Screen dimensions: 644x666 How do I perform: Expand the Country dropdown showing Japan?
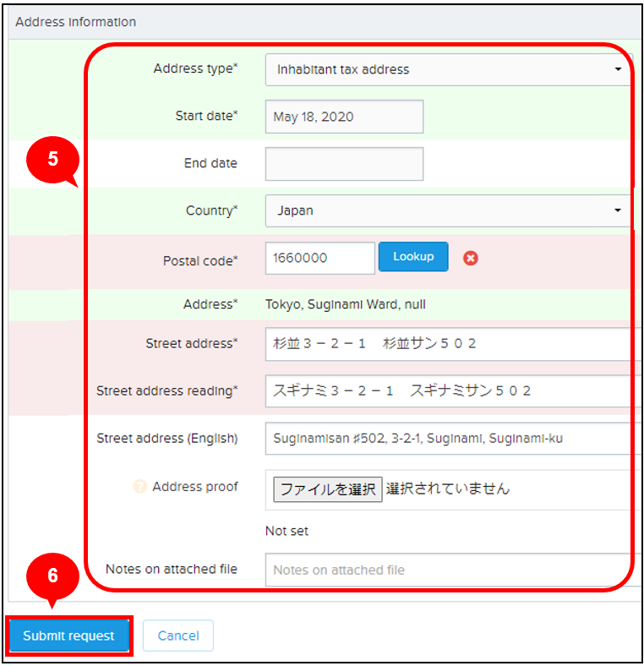448,210
